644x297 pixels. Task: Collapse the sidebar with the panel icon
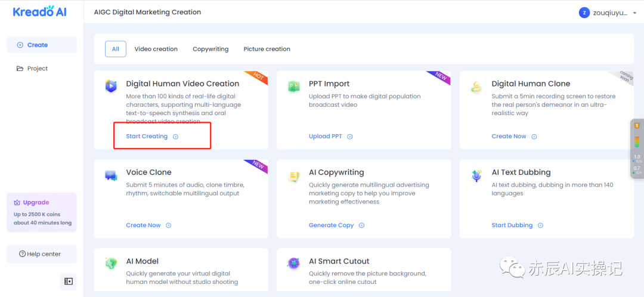[69, 281]
